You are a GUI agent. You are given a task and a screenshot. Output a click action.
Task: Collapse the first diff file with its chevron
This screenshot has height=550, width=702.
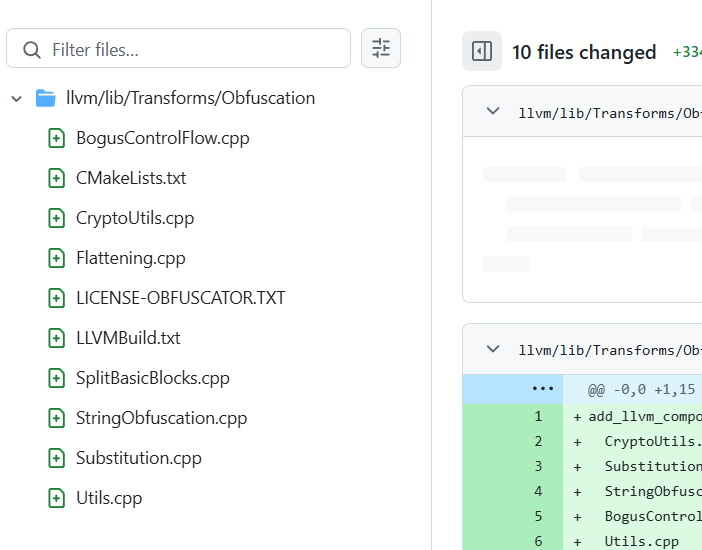pos(493,111)
